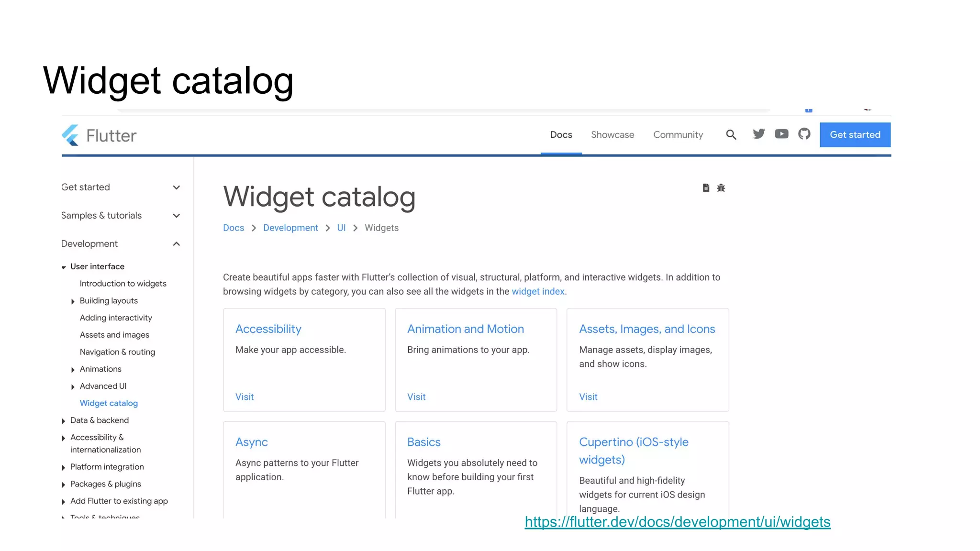This screenshot has height=551, width=980.
Task: Click the view source document icon
Action: (706, 188)
